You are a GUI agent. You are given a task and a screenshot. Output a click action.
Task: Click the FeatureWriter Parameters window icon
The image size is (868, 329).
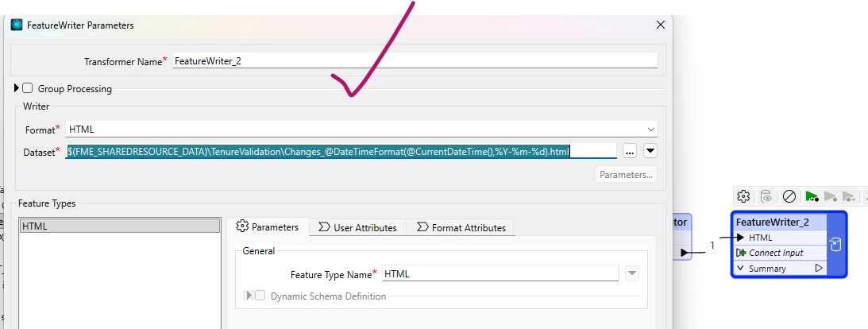click(x=17, y=25)
